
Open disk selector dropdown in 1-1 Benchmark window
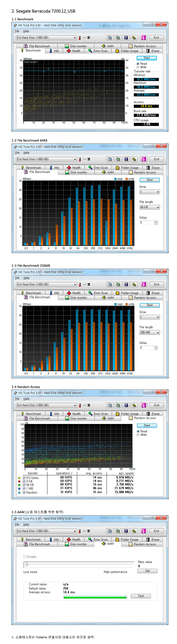pos(46,38)
